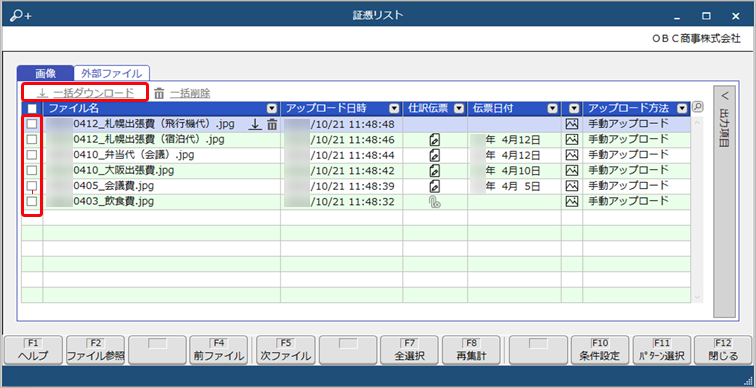
Task: Click upload time /10/21 11:48:32 cell
Action: [342, 202]
